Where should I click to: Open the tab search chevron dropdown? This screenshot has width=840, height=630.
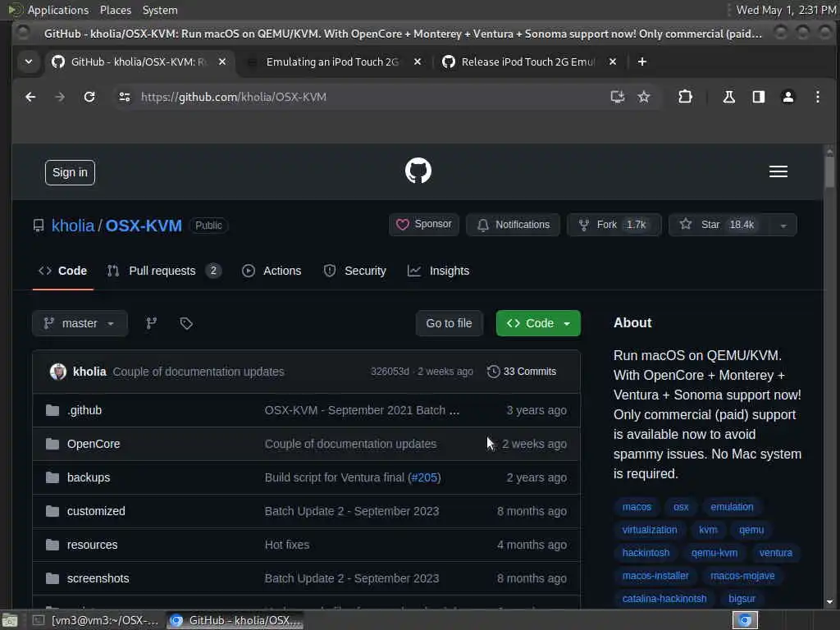pos(29,62)
